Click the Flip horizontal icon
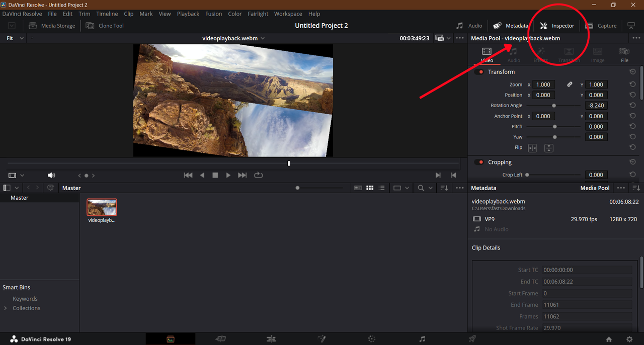The image size is (644, 345). point(532,148)
